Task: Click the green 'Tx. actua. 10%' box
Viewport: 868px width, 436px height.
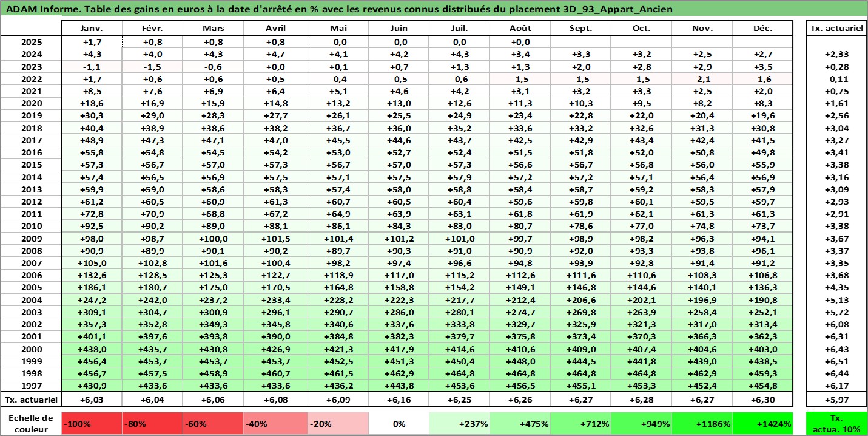Action: pos(836,424)
